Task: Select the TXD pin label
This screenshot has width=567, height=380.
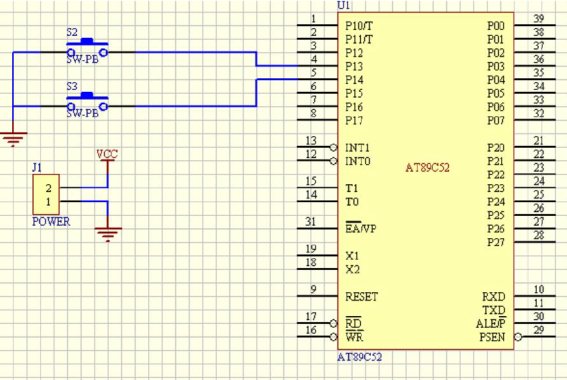Action: pos(494,310)
